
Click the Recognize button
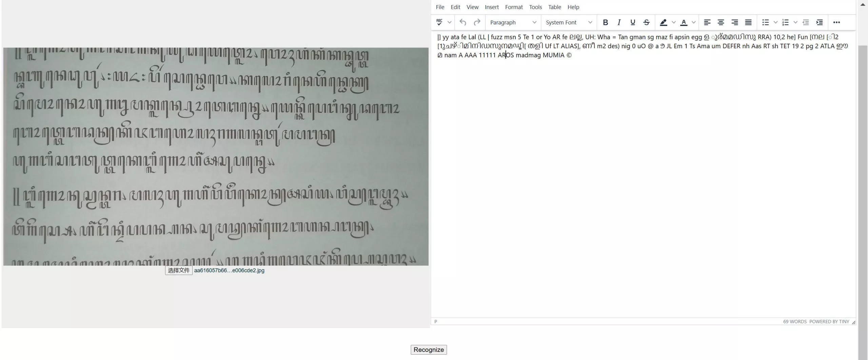pos(428,349)
